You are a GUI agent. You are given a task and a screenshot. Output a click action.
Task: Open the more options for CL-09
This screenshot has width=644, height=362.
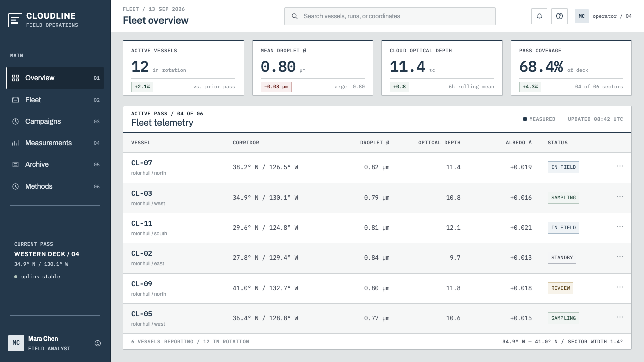(620, 287)
